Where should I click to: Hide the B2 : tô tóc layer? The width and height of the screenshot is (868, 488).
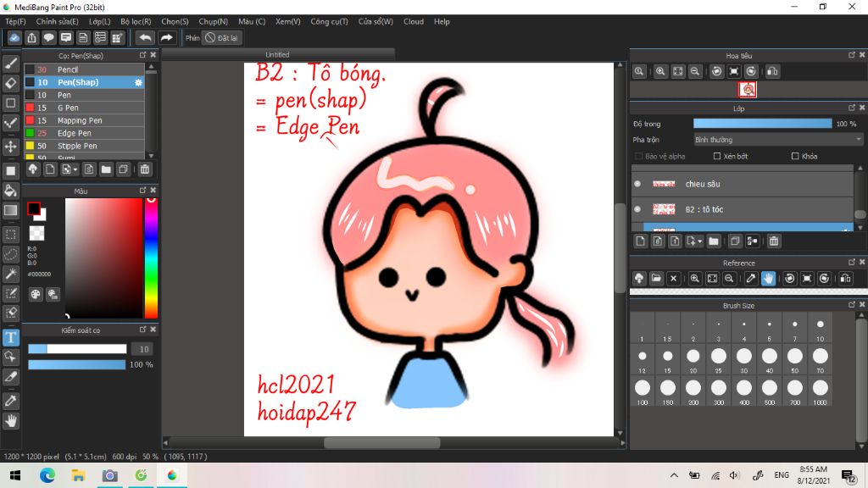(637, 209)
